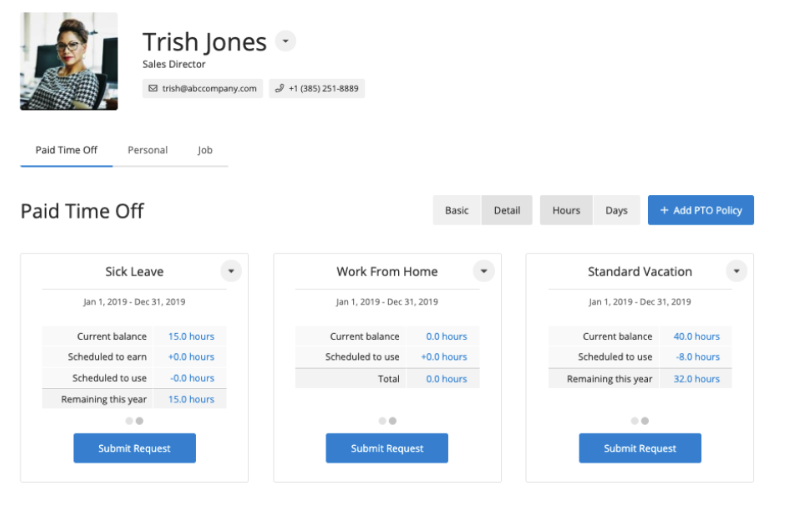Select the Paid Time Off tab

[x=67, y=150]
